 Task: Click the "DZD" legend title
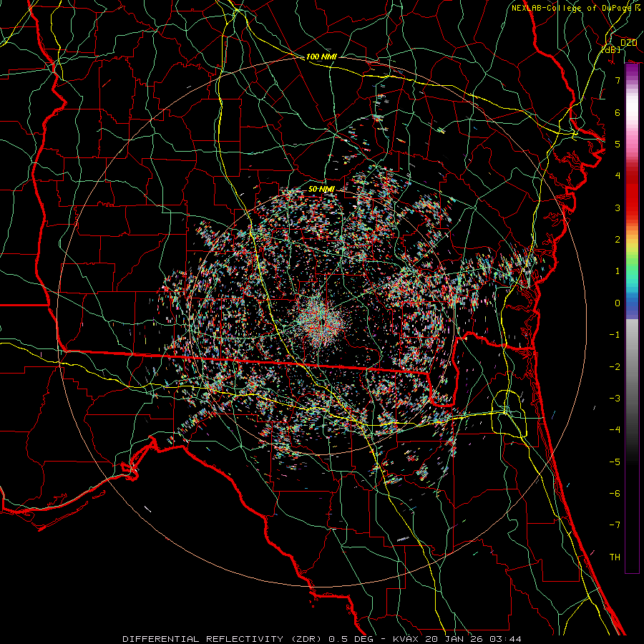point(628,43)
